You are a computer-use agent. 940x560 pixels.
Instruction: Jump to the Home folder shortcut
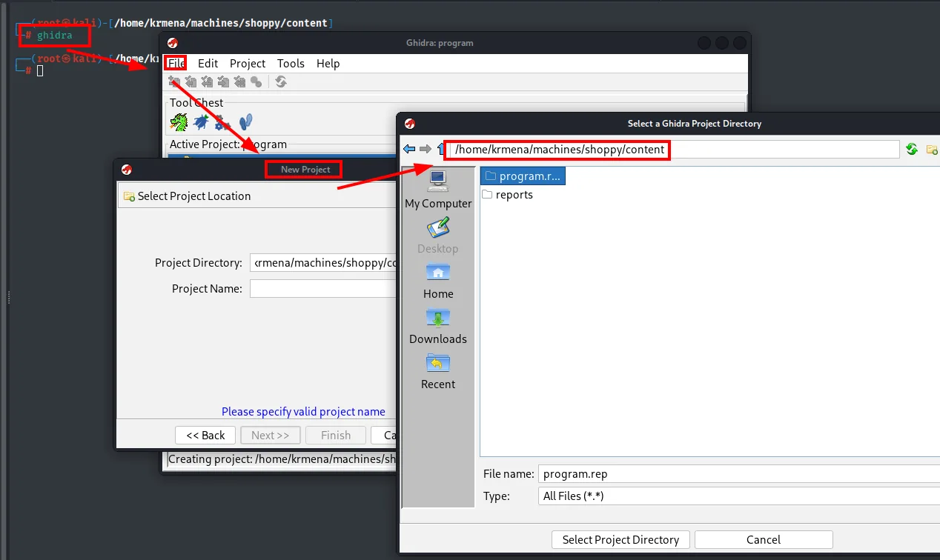pyautogui.click(x=438, y=281)
